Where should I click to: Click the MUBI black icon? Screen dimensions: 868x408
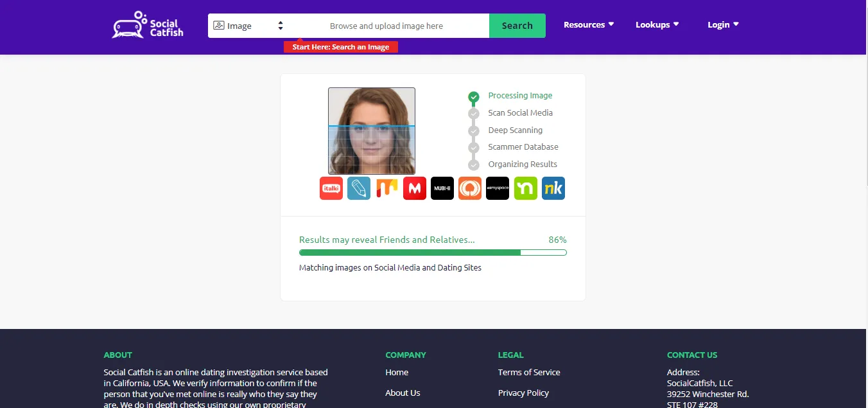[442, 188]
